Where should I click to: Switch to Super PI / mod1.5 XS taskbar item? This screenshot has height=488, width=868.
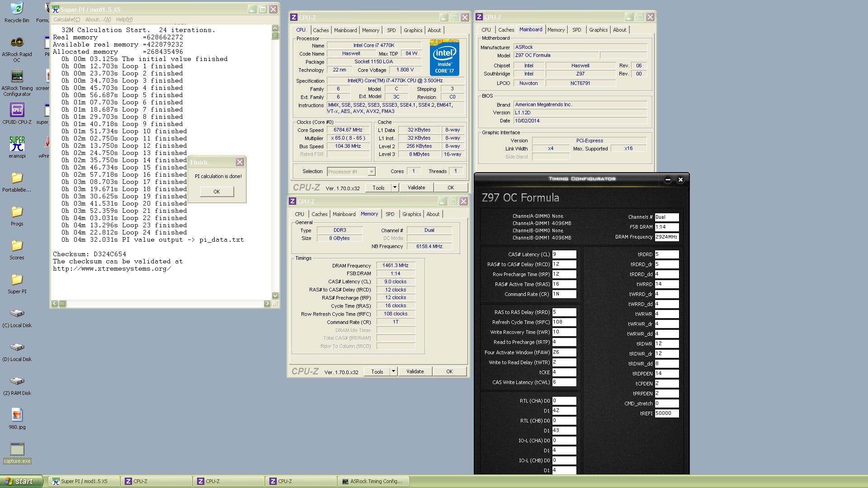[x=84, y=481]
